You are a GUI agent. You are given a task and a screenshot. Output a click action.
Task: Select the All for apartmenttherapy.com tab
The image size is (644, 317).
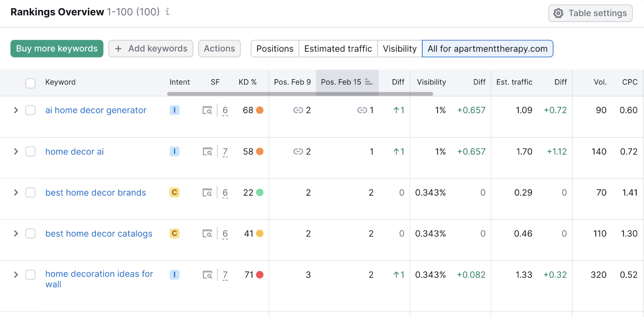pyautogui.click(x=487, y=49)
